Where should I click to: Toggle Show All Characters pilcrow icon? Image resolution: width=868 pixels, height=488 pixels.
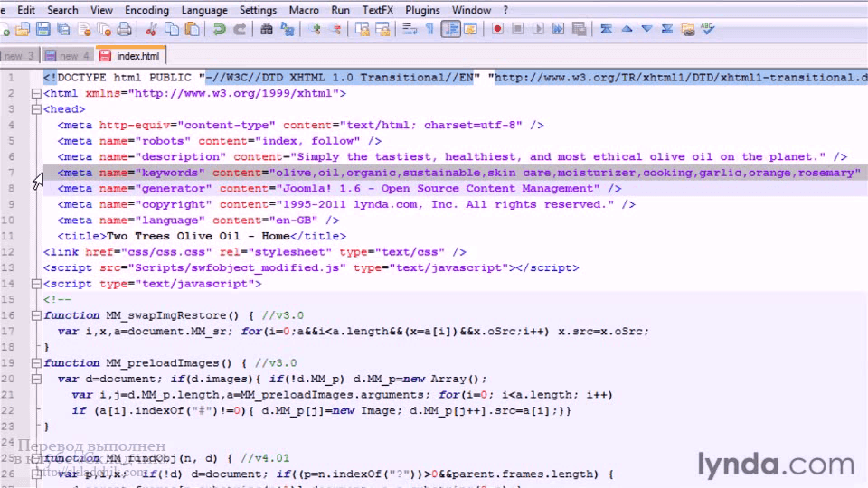[x=429, y=29]
